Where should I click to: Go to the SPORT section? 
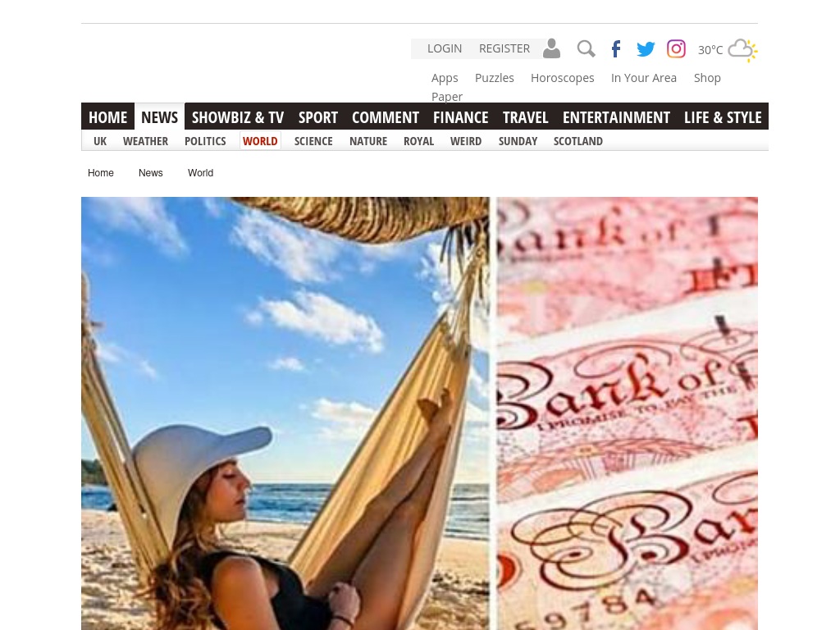[x=318, y=116]
